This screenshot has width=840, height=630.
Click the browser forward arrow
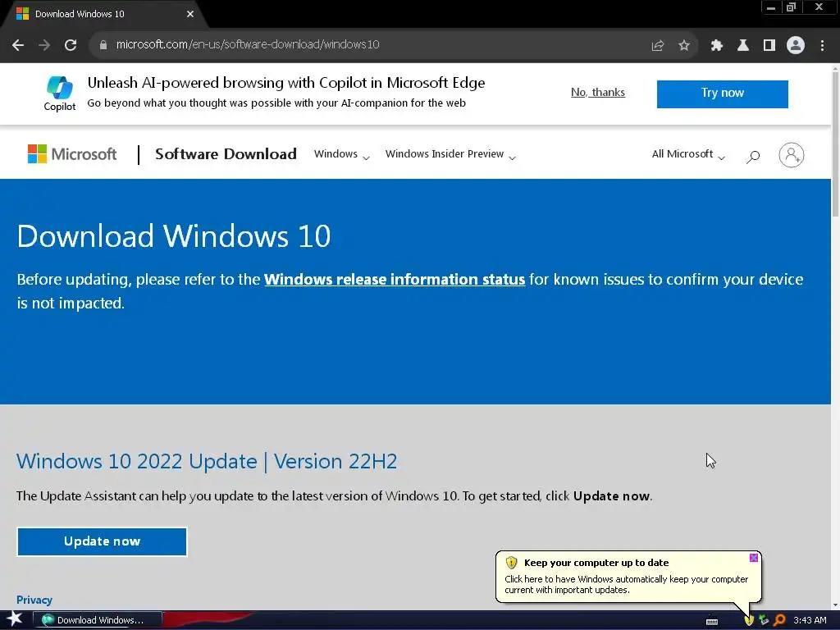[44, 45]
